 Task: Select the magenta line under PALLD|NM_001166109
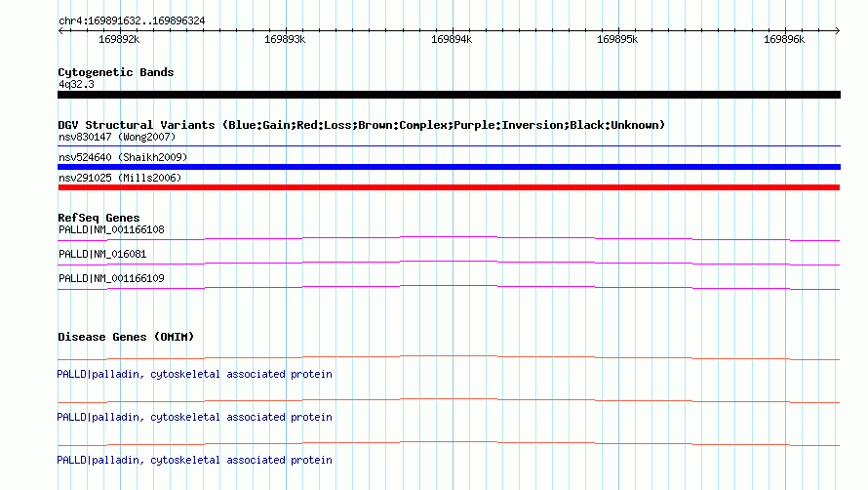click(x=449, y=287)
